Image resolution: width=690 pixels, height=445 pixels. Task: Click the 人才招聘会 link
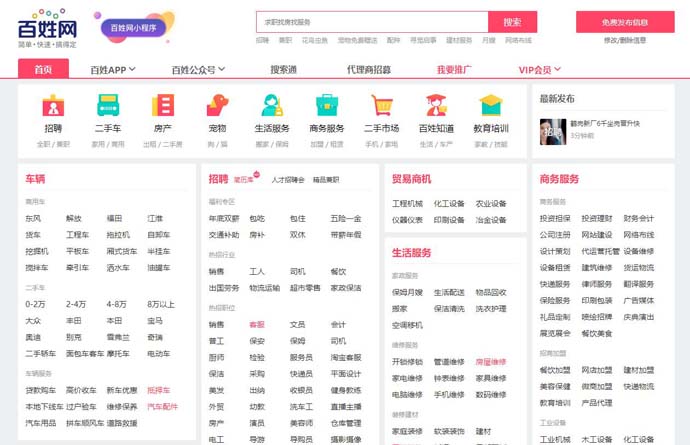288,180
